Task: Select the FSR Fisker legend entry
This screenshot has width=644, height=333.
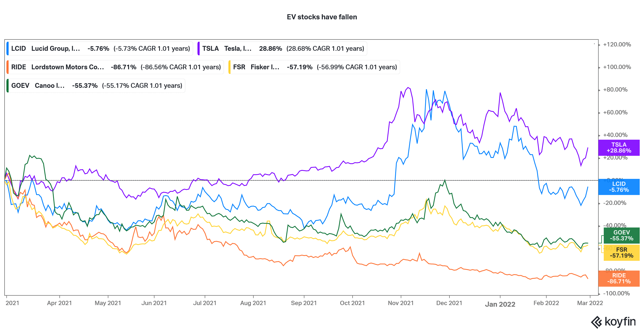Action: point(314,67)
